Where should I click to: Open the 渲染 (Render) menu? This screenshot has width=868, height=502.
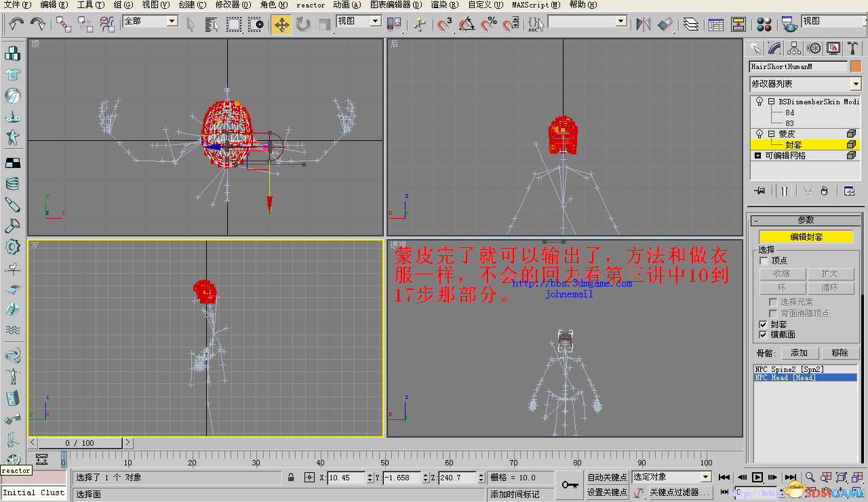click(x=443, y=5)
